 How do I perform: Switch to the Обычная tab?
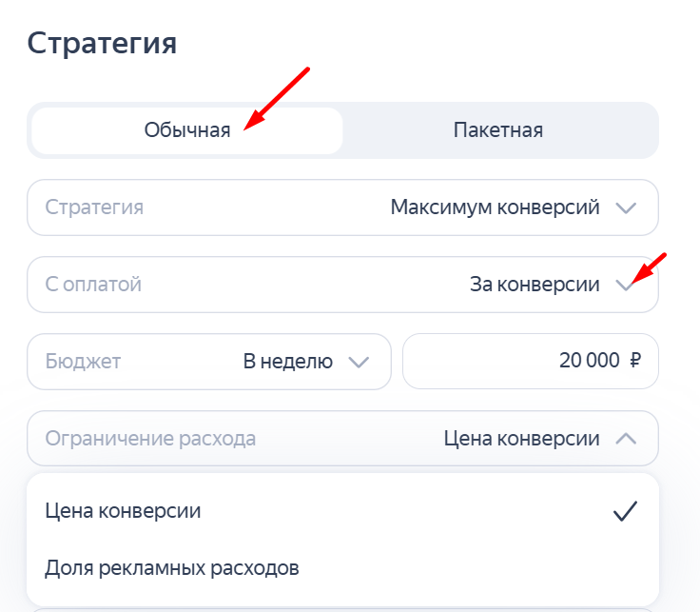pyautogui.click(x=187, y=130)
